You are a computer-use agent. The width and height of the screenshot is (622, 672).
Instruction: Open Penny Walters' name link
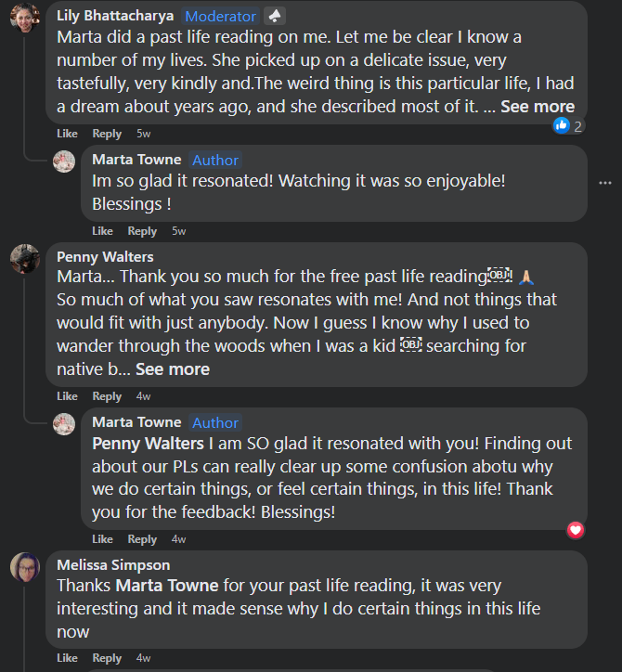[105, 256]
